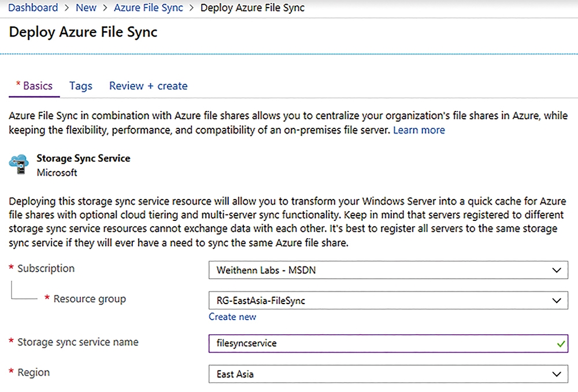Click the Storage Sync Service cloud icon
Screen dimensions: 578x392
19,164
